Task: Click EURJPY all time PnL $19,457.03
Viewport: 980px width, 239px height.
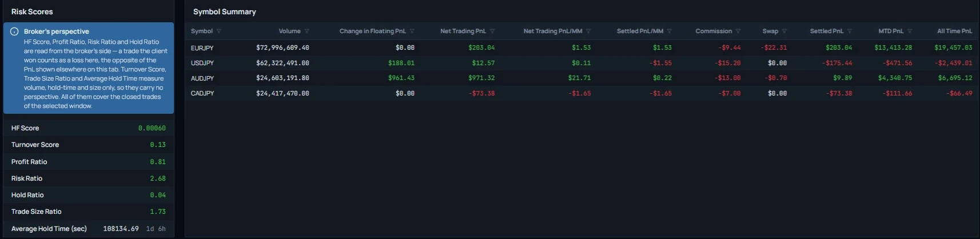Action: point(953,48)
